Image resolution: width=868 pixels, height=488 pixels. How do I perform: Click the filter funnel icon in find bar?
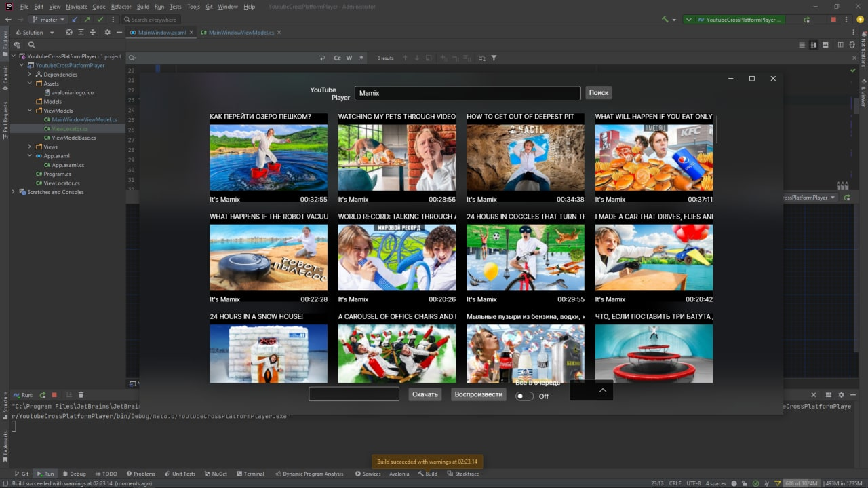pyautogui.click(x=494, y=58)
